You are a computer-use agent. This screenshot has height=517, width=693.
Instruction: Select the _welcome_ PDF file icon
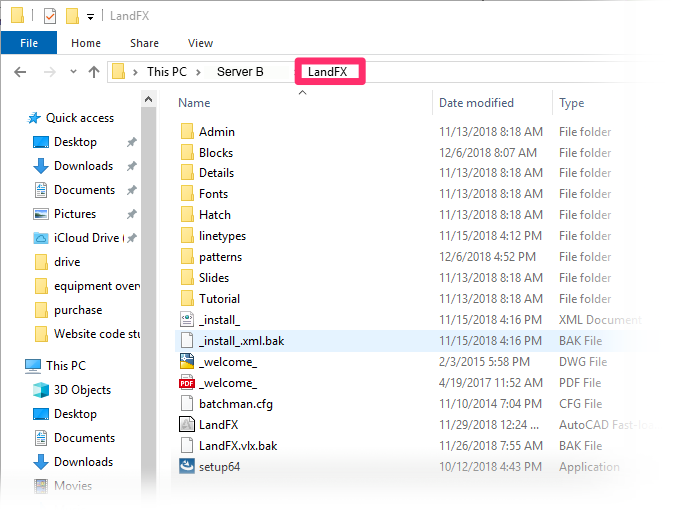click(187, 382)
